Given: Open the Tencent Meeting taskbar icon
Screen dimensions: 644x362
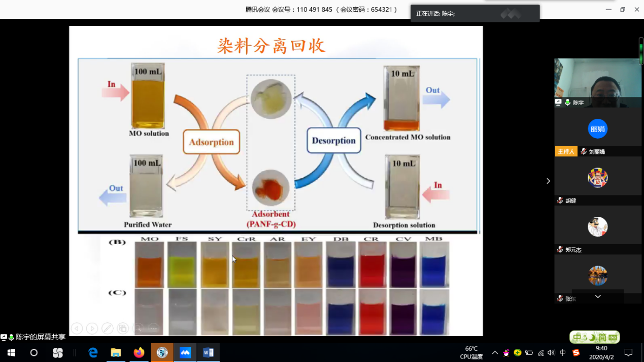Looking at the screenshot, I should 185,352.
